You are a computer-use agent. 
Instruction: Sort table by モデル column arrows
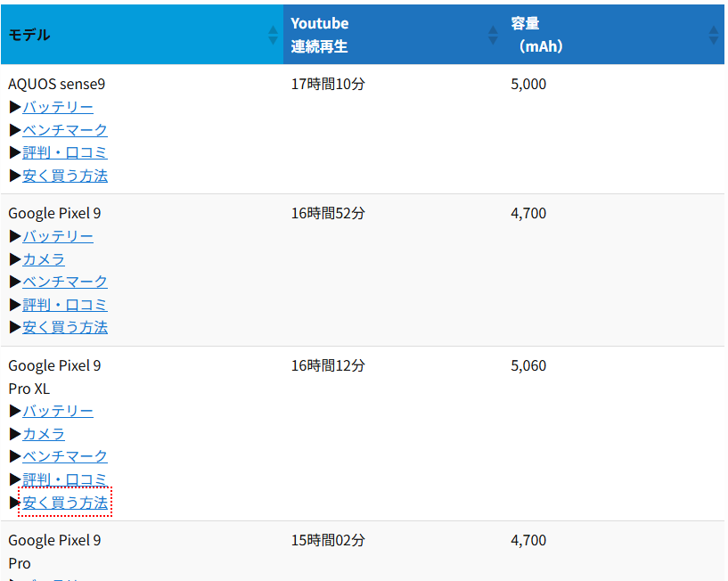click(x=273, y=35)
